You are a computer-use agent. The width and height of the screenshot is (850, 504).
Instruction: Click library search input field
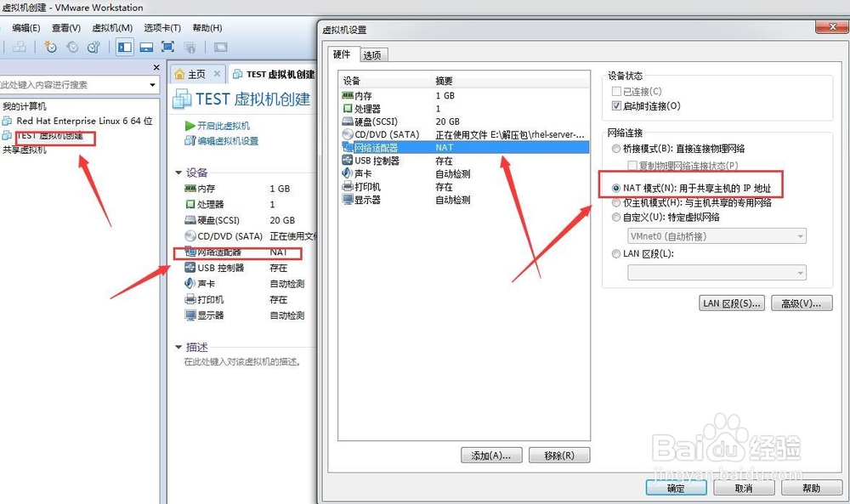tap(73, 84)
